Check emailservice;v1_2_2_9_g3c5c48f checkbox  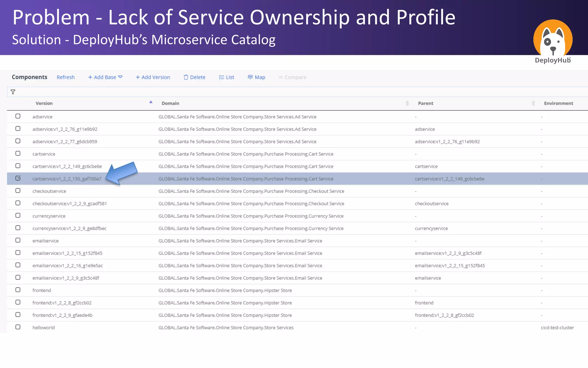tap(18, 277)
